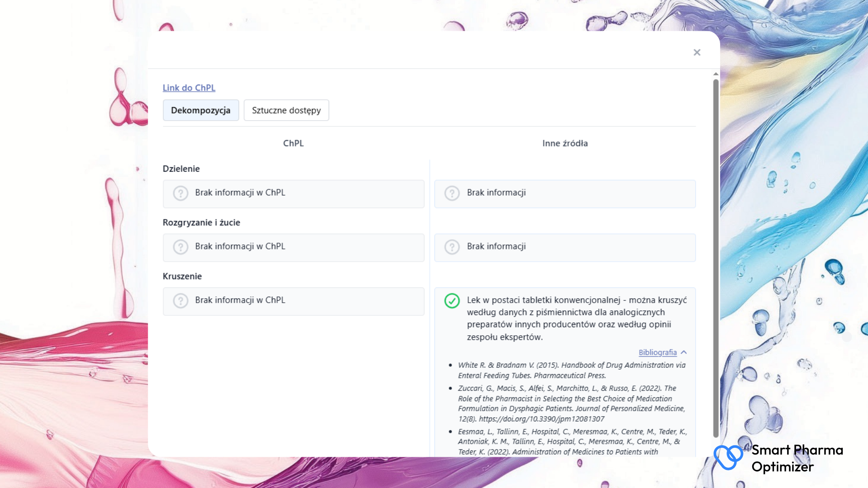Click question icon in Rozgryzanie Inne źródła row
This screenshot has width=868, height=488.
(452, 247)
